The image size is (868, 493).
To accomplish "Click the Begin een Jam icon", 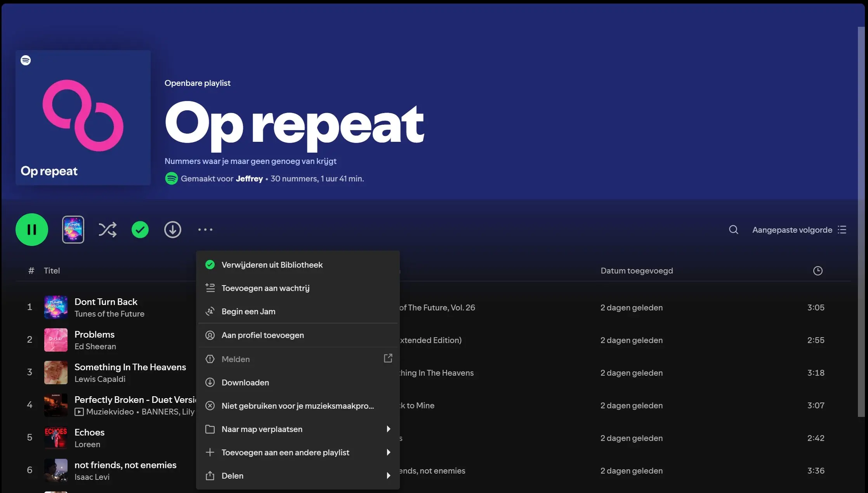I will [x=210, y=311].
